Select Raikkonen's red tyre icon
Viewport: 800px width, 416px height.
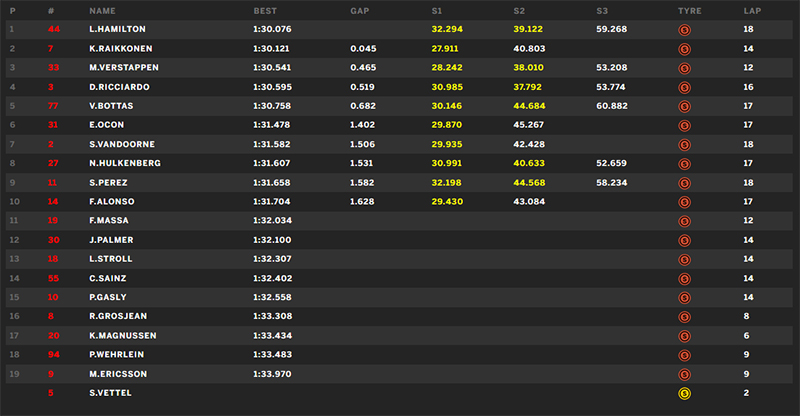click(x=684, y=50)
